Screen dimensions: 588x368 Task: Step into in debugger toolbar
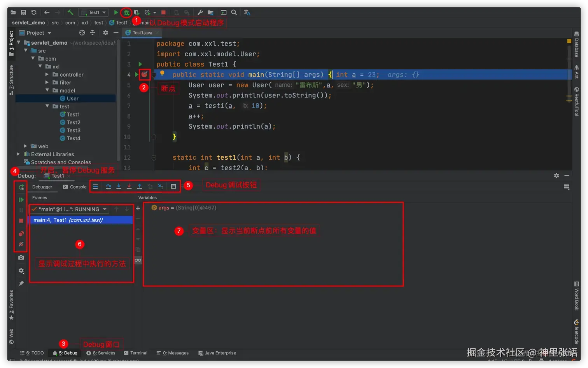[x=119, y=187]
